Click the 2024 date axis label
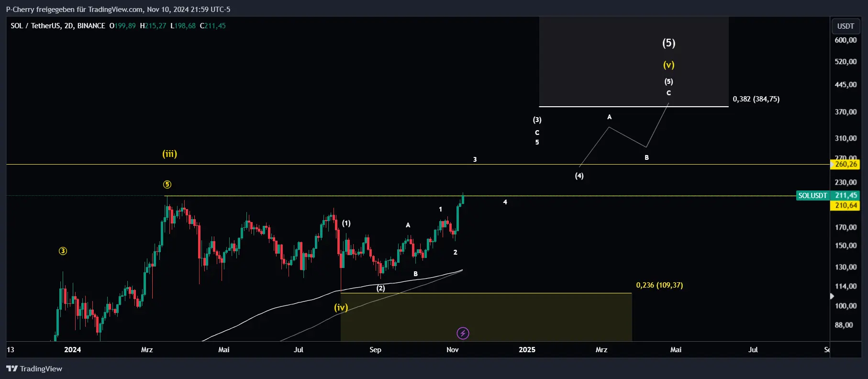 [72, 350]
